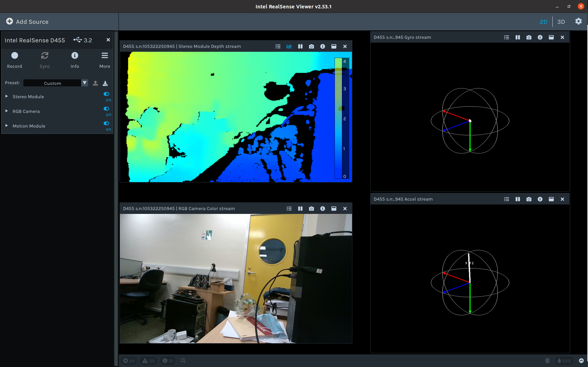Open the viewer settings gear
The height and width of the screenshot is (367, 588).
tap(578, 21)
